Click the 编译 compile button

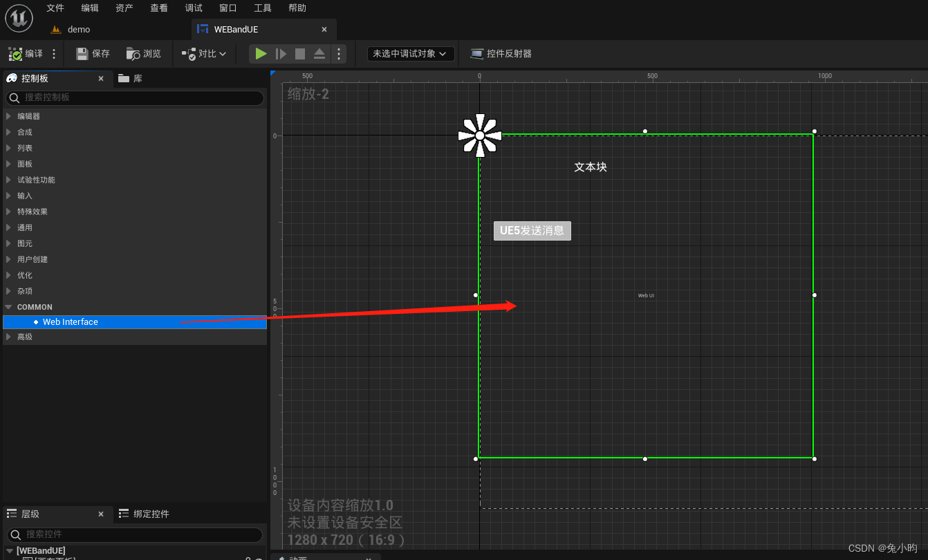point(26,54)
